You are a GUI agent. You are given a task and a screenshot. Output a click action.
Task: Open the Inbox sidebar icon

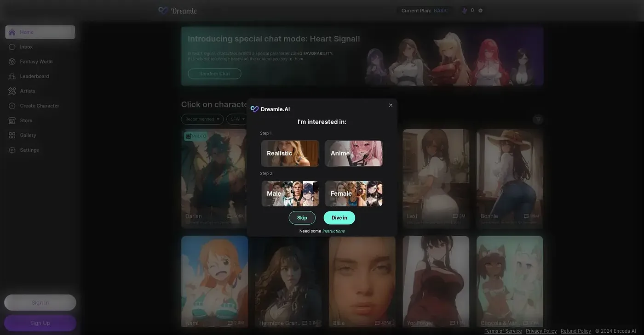coord(12,47)
